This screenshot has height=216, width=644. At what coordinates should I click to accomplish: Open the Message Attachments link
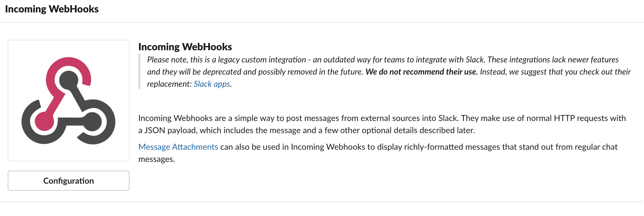pos(178,147)
